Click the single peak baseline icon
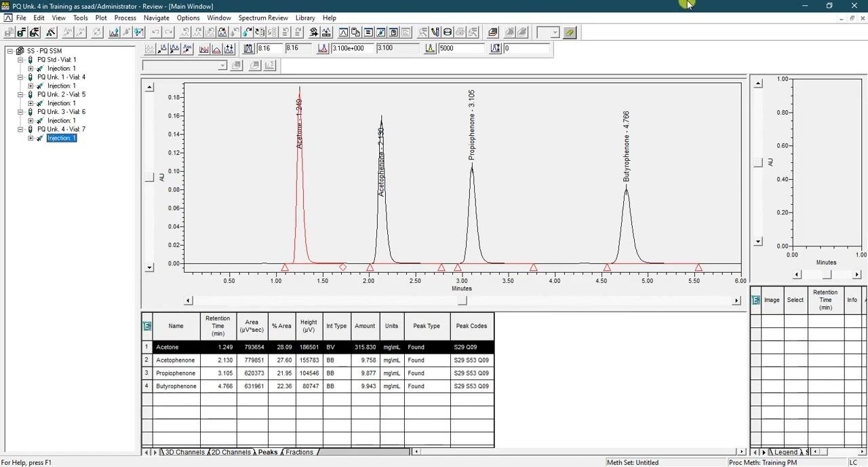The height and width of the screenshot is (467, 868). [x=216, y=48]
